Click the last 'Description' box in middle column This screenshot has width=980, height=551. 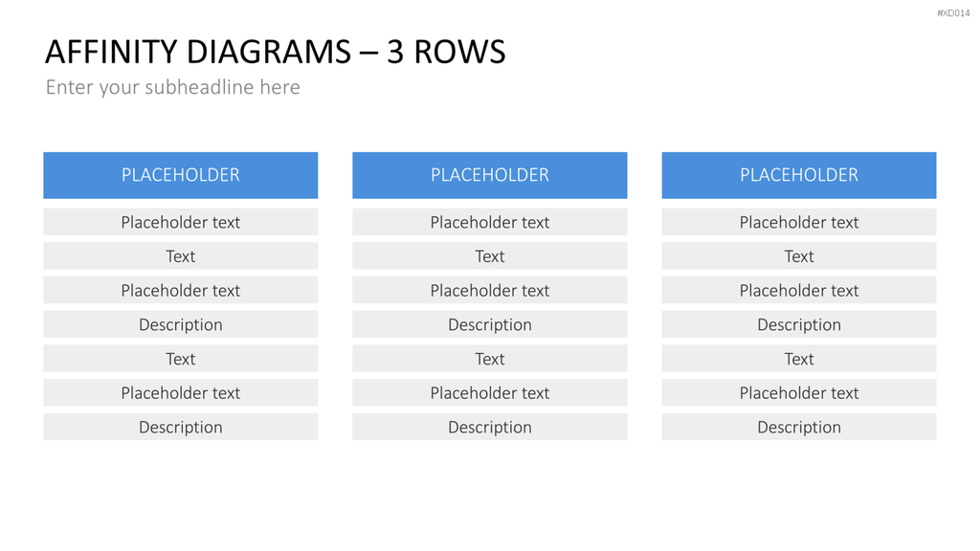point(489,427)
